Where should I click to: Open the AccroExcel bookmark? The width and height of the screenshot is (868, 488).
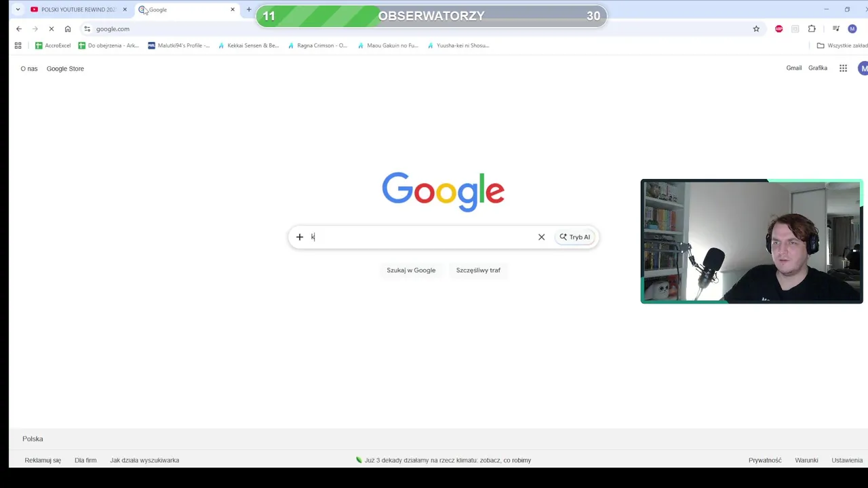tap(53, 45)
